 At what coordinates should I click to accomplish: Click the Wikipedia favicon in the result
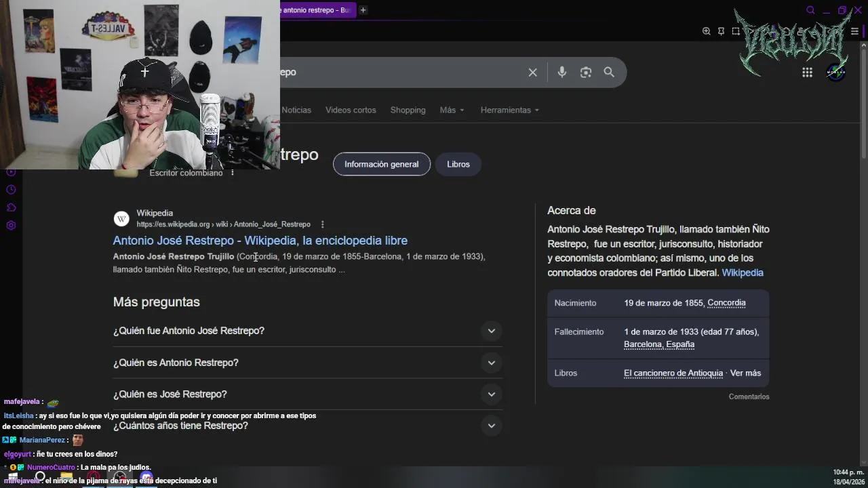coord(121,218)
